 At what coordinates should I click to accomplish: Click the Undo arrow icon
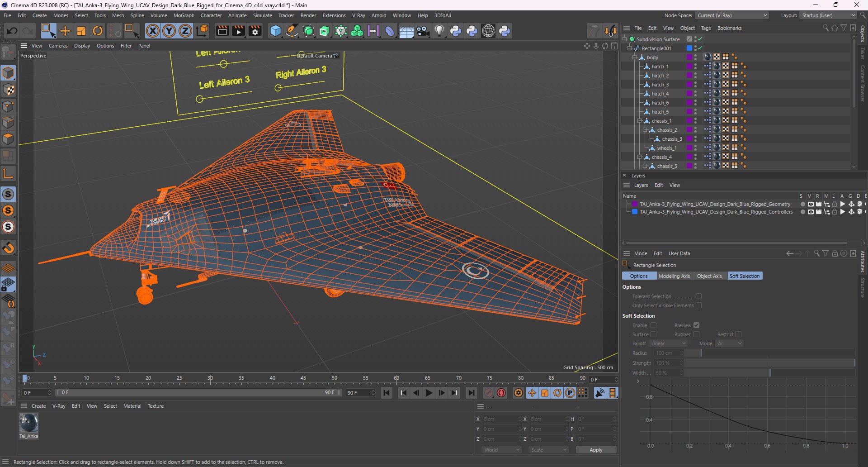point(12,31)
